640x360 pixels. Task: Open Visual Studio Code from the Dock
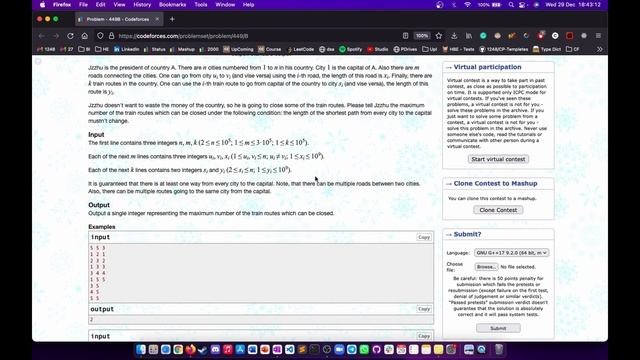coord(289,349)
